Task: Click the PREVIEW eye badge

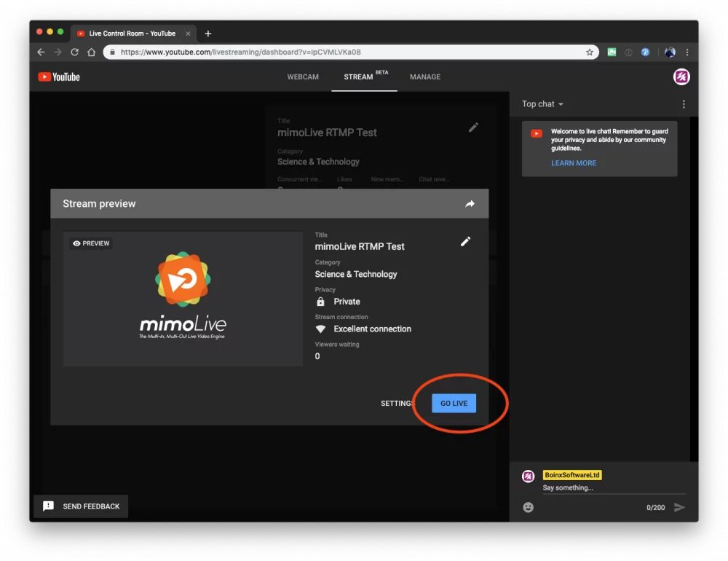Action: tap(91, 243)
